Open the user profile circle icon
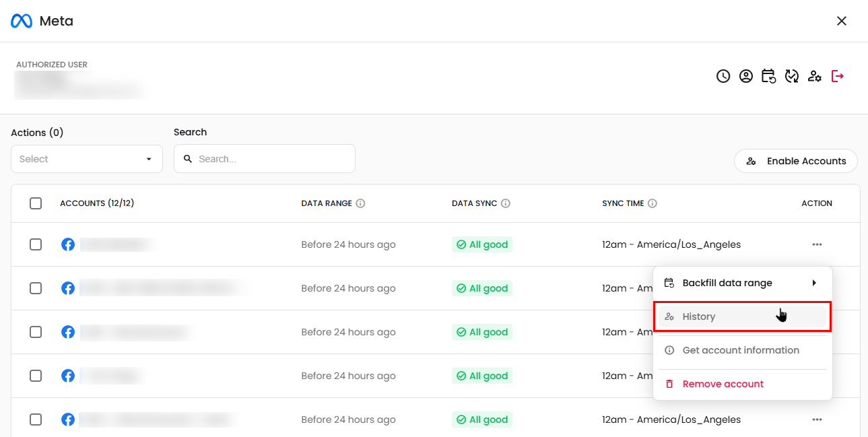The height and width of the screenshot is (437, 868). click(x=746, y=76)
